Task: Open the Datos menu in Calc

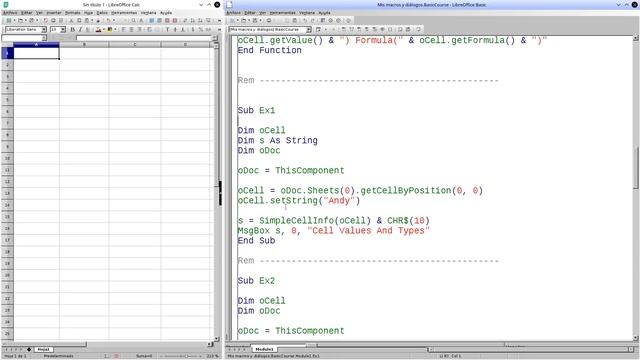Action: point(102,13)
